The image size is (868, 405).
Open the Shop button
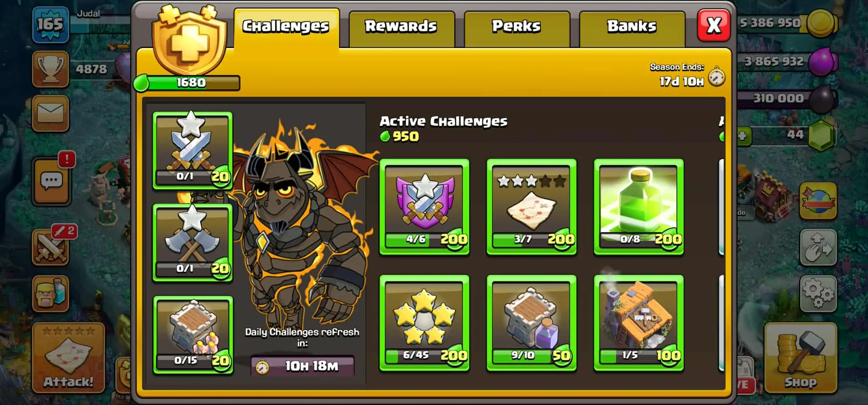tap(800, 357)
